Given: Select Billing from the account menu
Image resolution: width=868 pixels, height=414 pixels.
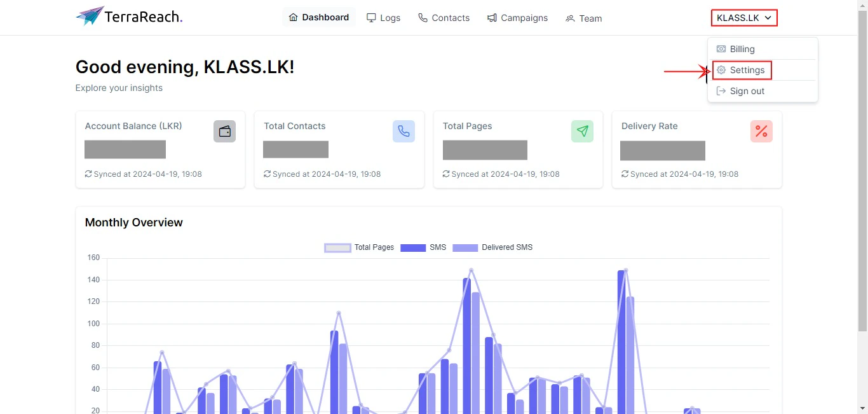Looking at the screenshot, I should (763, 49).
